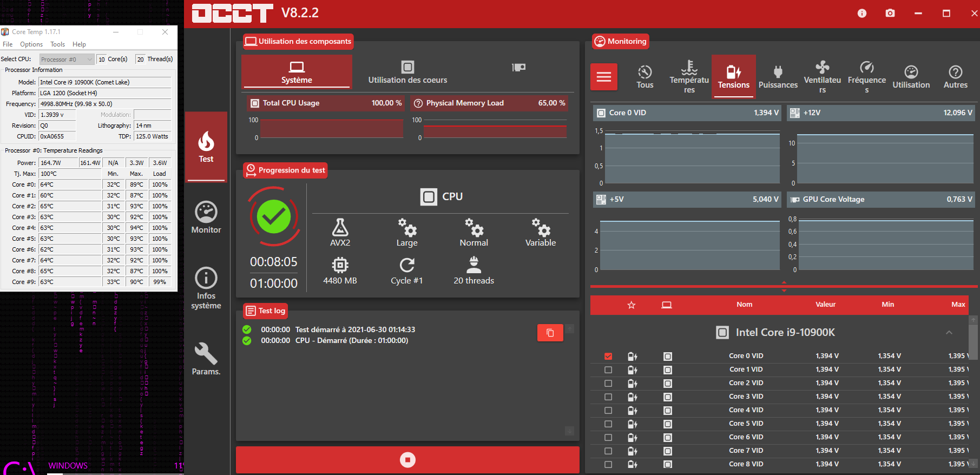This screenshot has width=980, height=475.
Task: Show Autres sensors category
Action: coord(956,77)
